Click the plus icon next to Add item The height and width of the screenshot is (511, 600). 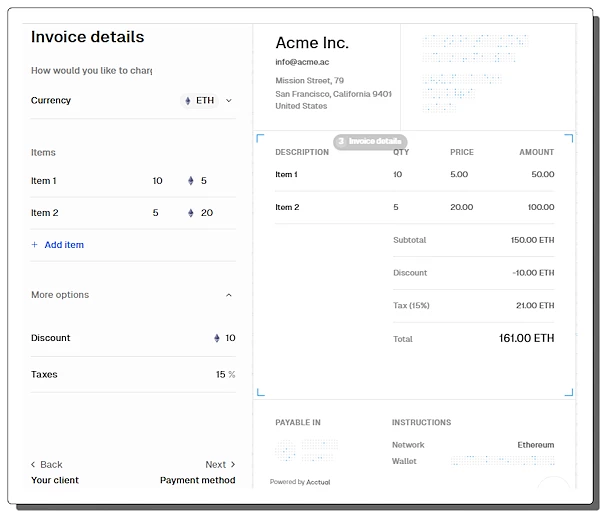coord(35,245)
